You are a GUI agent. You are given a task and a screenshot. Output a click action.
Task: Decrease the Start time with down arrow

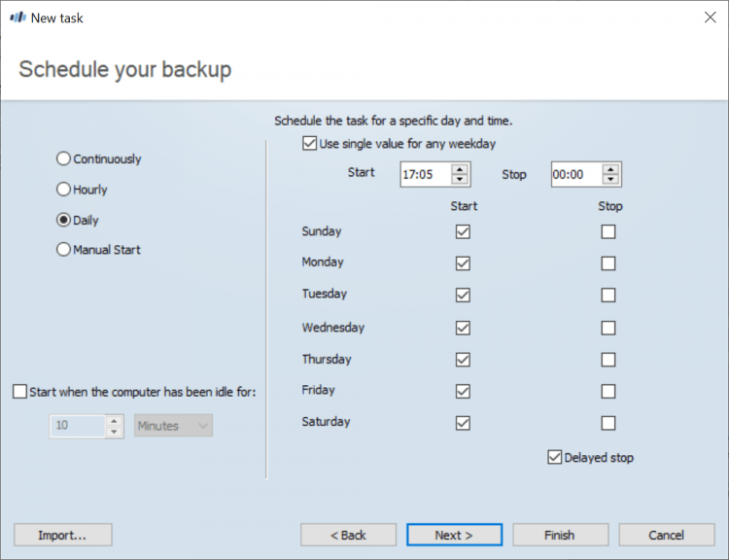coord(461,180)
